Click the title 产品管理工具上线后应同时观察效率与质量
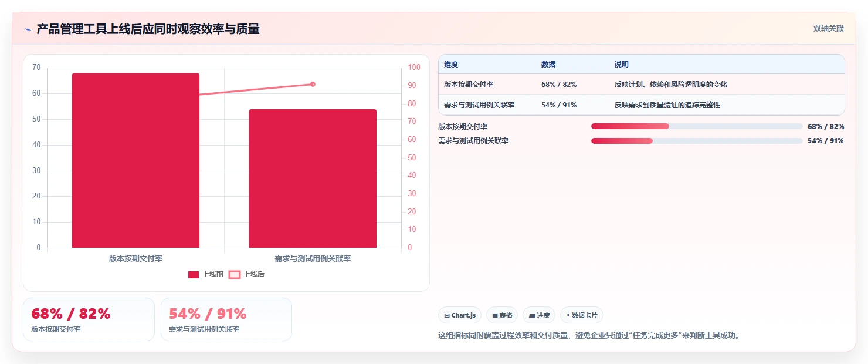Image resolution: width=868 pixels, height=364 pixels. [x=148, y=29]
